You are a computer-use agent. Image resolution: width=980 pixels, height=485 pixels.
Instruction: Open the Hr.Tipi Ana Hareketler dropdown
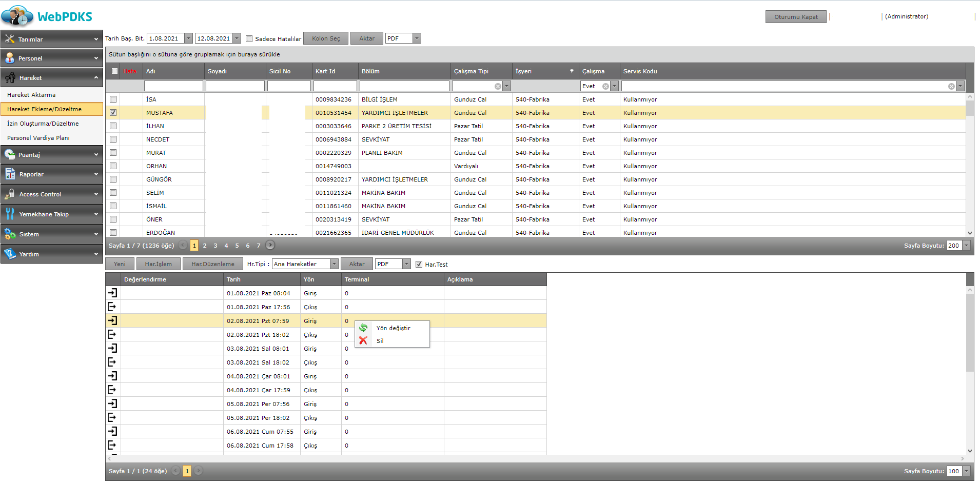(x=334, y=264)
